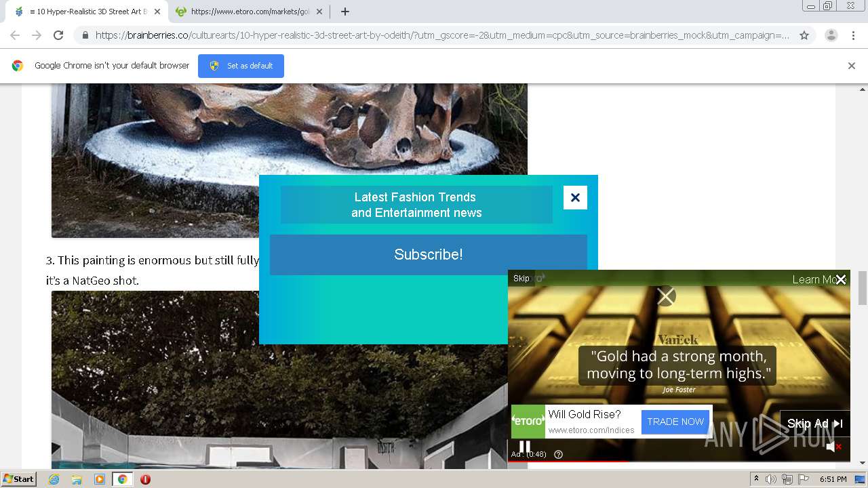
Task: Open Windows Explorer folder from taskbar
Action: 77,479
